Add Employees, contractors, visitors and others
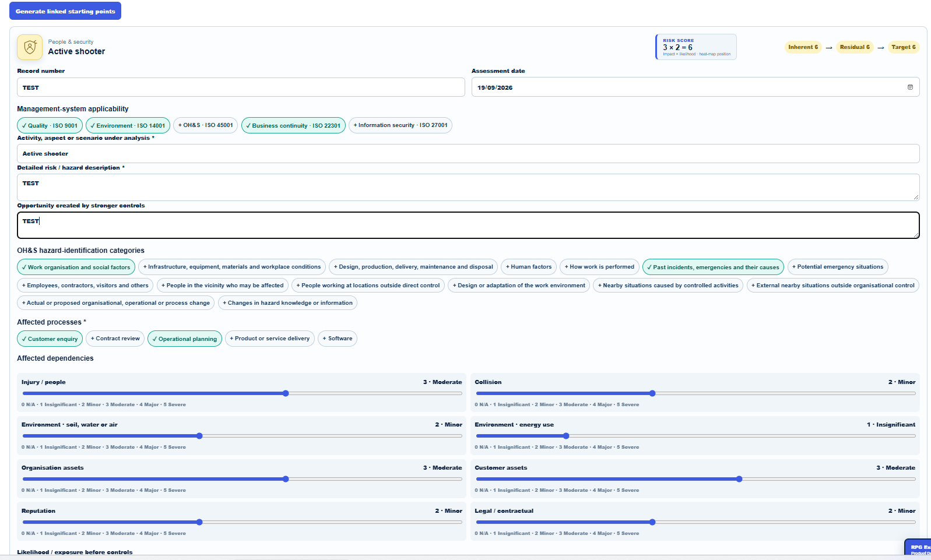This screenshot has height=560, width=931. [x=85, y=286]
